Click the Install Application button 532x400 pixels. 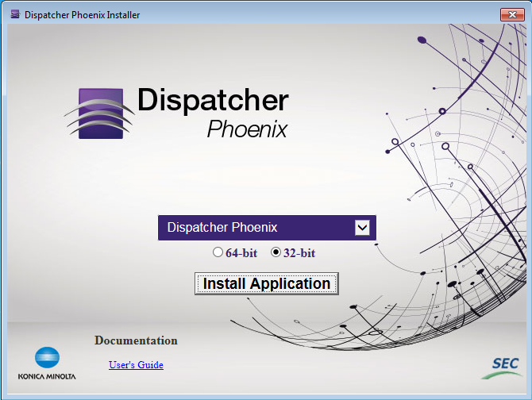pos(267,283)
